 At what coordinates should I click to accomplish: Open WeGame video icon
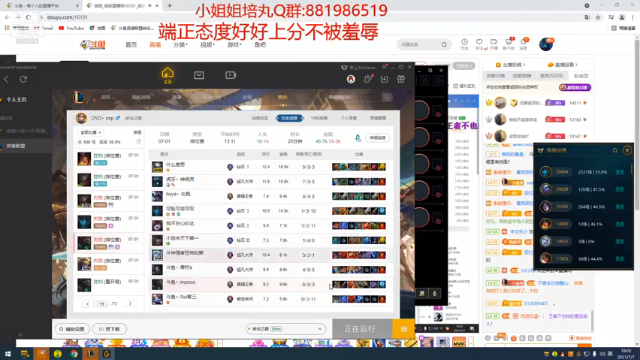230,75
